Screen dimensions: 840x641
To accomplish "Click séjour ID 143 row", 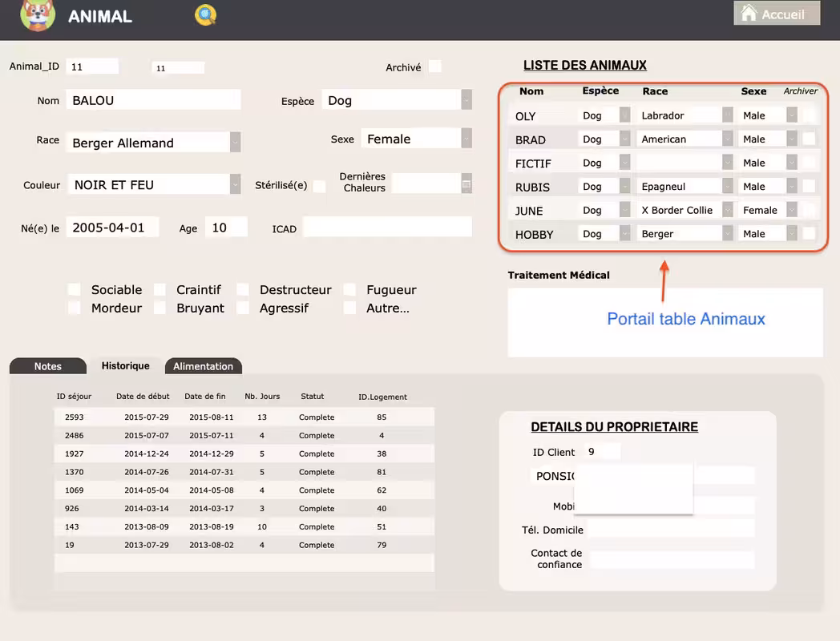I will click(244, 526).
